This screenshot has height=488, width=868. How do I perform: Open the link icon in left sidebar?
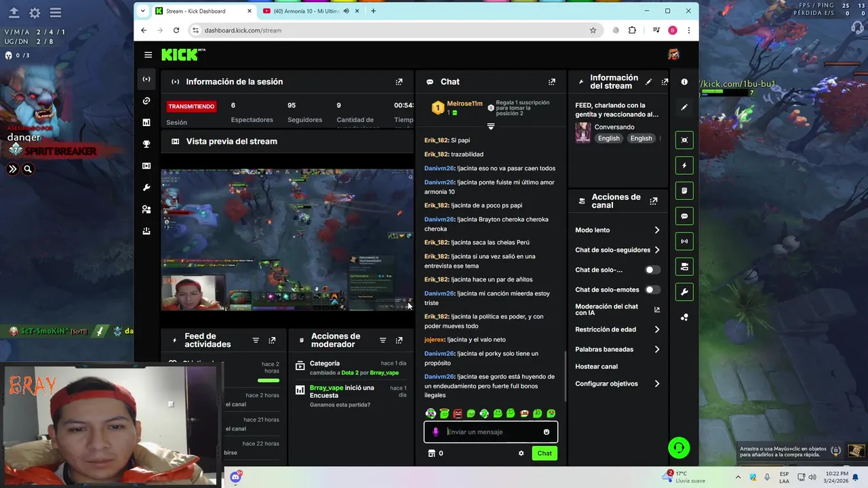click(x=146, y=101)
